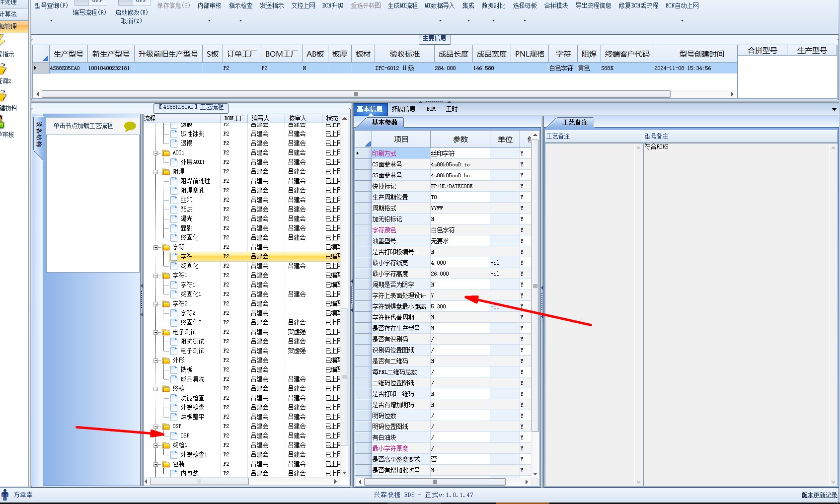Click the 合拼模块 toolbar button
Screen dimensions: 840x504
coord(556,6)
